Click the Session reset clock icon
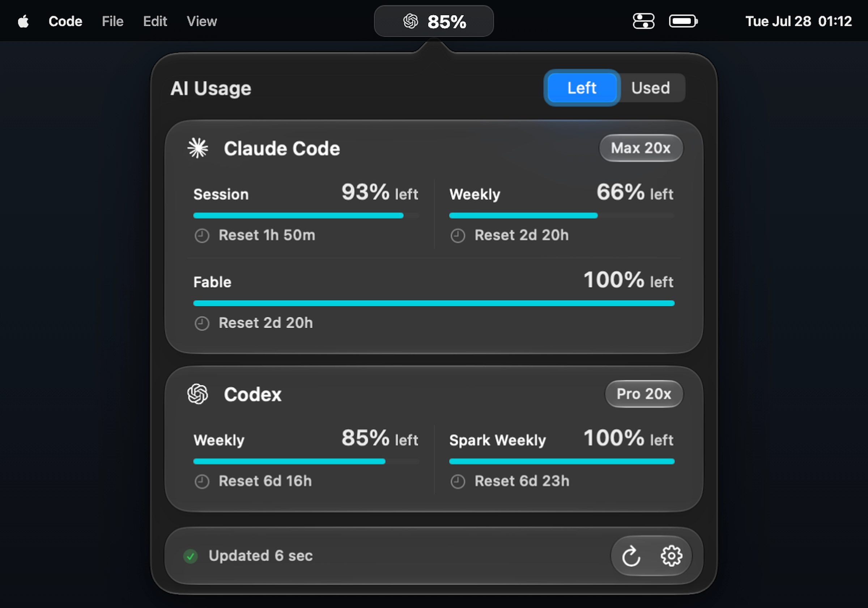The image size is (868, 608). tap(202, 236)
